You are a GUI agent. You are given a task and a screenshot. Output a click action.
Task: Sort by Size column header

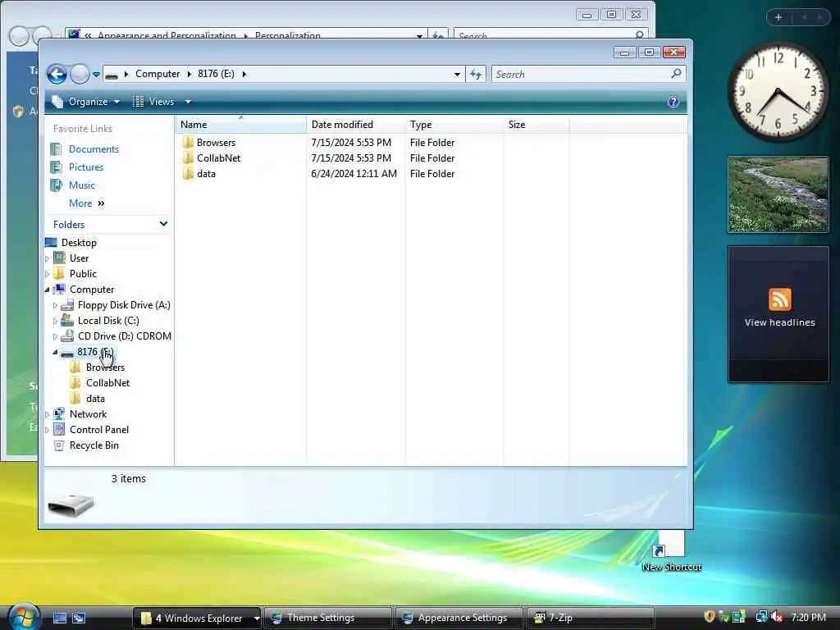[536, 125]
